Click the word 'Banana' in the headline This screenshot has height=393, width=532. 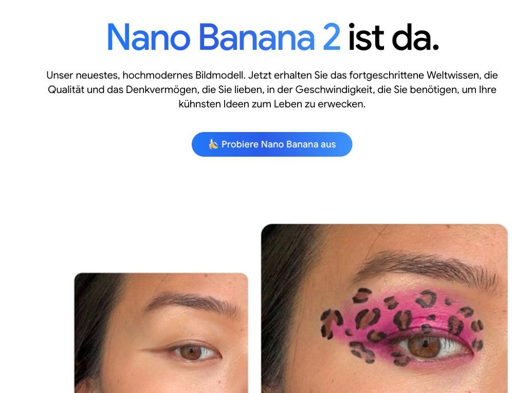click(256, 37)
